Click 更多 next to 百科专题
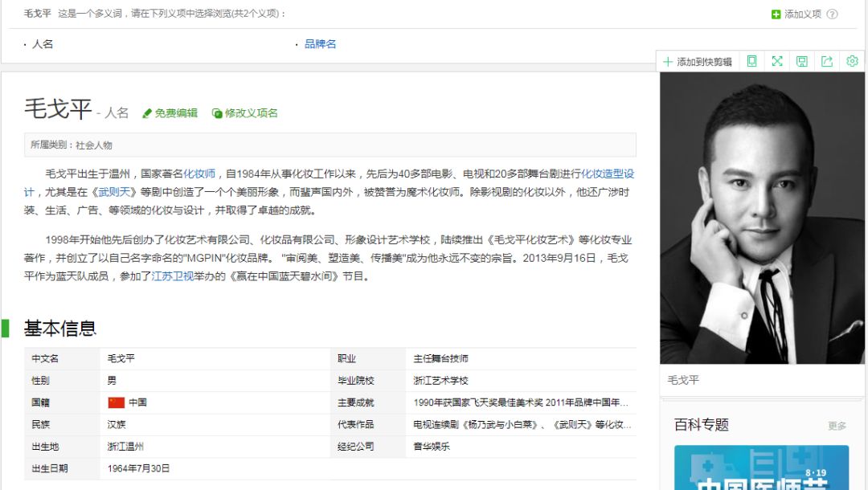The height and width of the screenshot is (490, 868). [837, 426]
